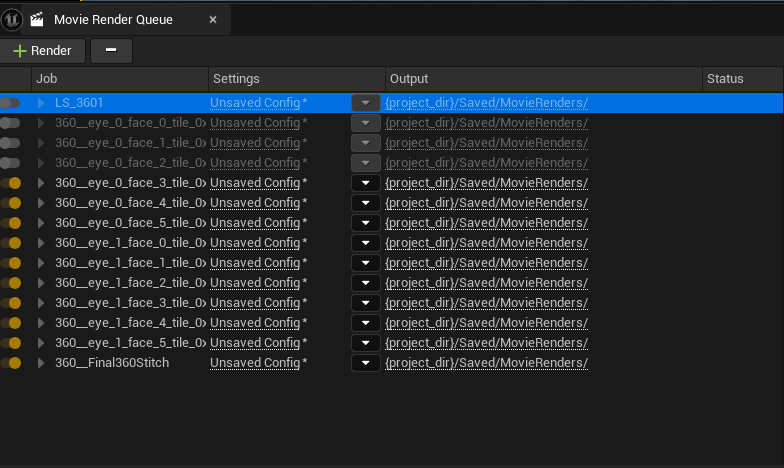This screenshot has width=784, height=468.
Task: Expand the 360__eye_1_face_1_tile_0 job row
Action: [41, 263]
